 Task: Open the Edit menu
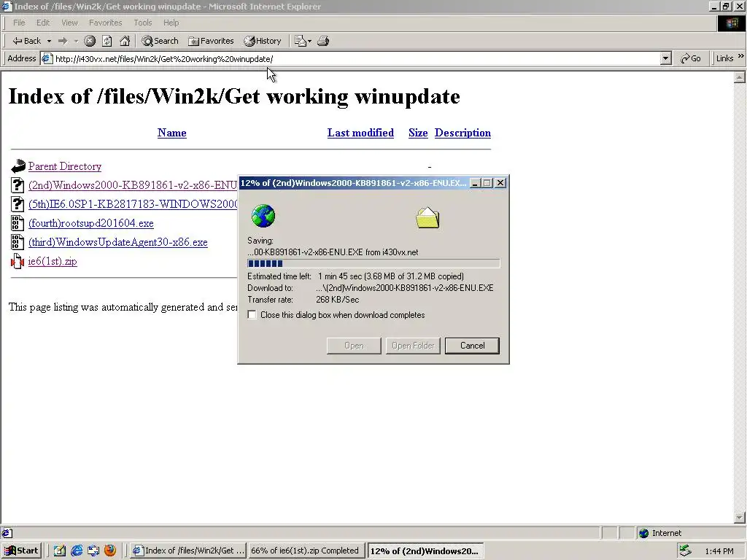[x=43, y=23]
